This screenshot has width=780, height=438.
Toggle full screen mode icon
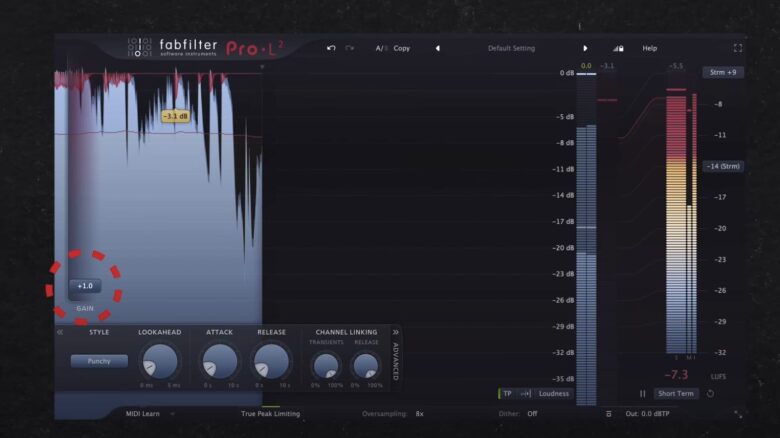point(738,48)
